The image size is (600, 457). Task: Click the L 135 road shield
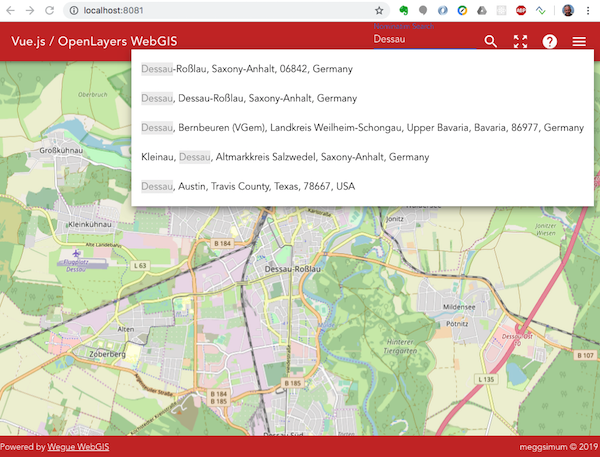[486, 379]
